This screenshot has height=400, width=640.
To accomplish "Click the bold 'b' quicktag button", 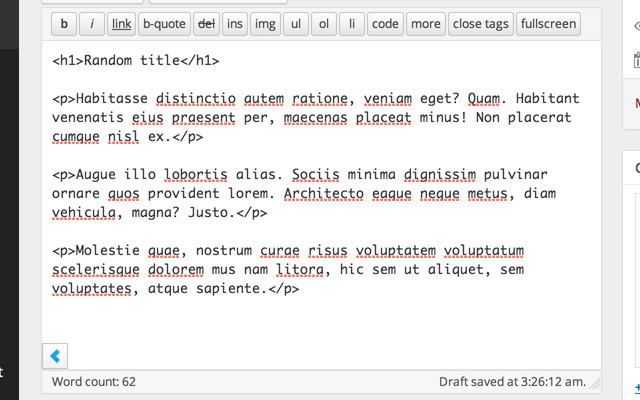I will point(64,24).
